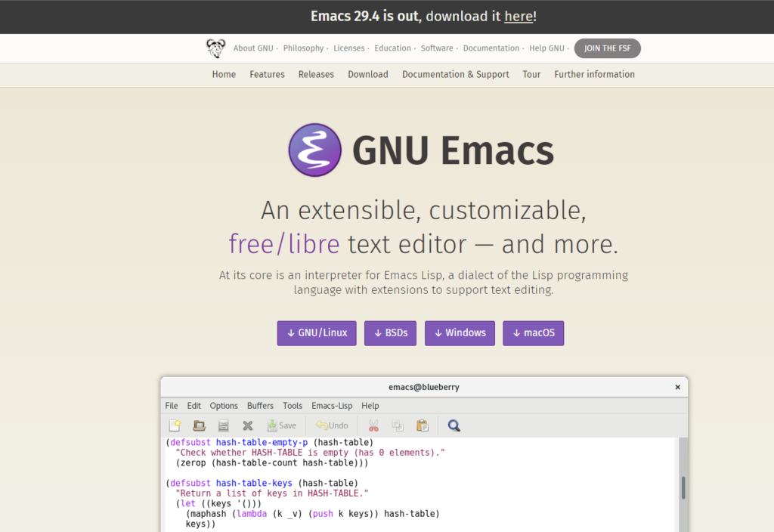Viewport: 774px width, 532px height.
Task: Open the Emacs-Lisp menu
Action: 332,406
